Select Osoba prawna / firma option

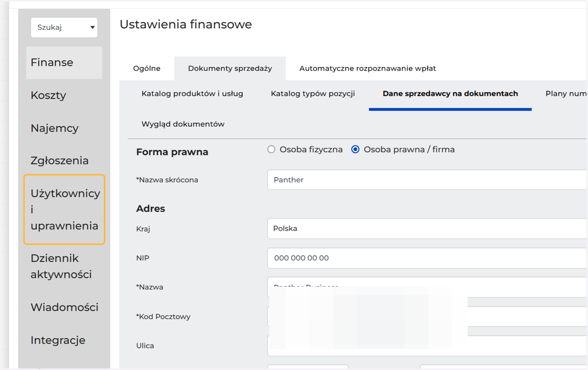(x=356, y=150)
